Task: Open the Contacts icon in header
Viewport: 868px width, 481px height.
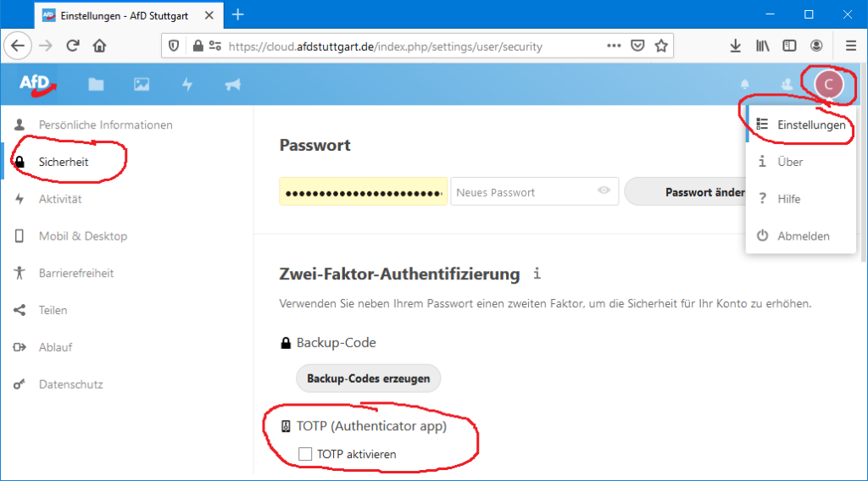Action: (787, 84)
